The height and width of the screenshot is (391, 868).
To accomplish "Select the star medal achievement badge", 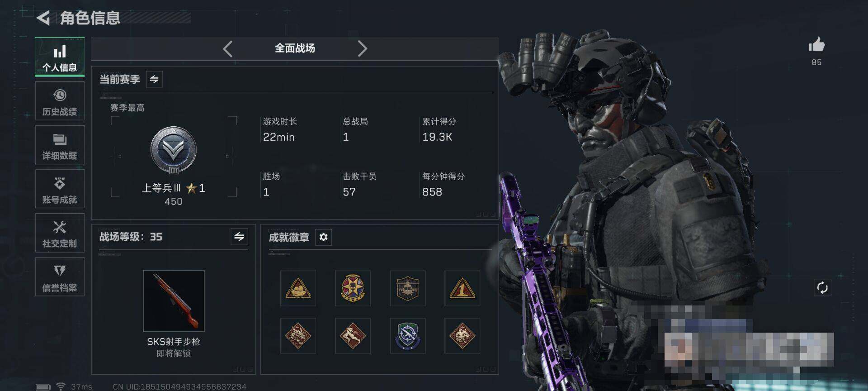I will [x=353, y=288].
